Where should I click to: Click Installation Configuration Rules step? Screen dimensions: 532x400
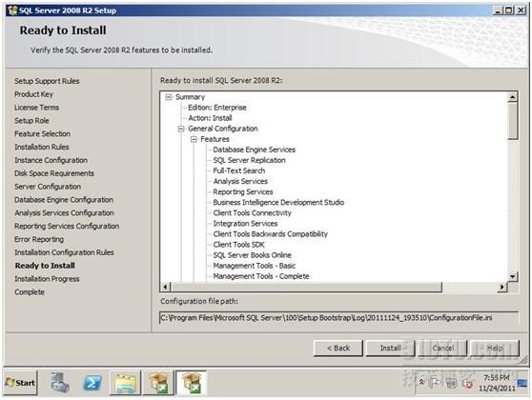pyautogui.click(x=64, y=252)
